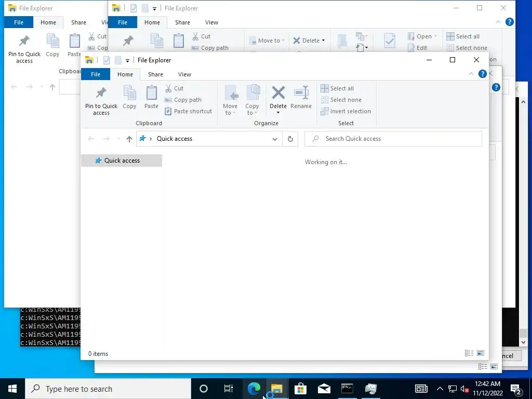Expand Delete options arrow in front window
The width and height of the screenshot is (532, 399).
point(278,113)
